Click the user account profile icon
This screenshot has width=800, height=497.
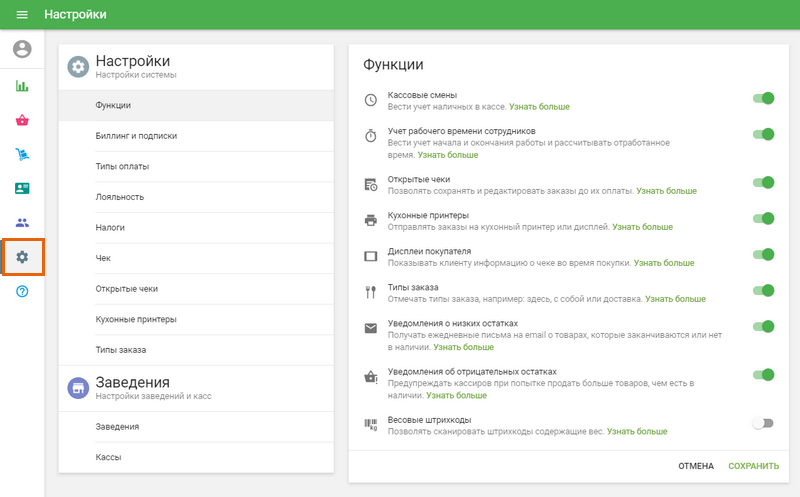(22, 49)
